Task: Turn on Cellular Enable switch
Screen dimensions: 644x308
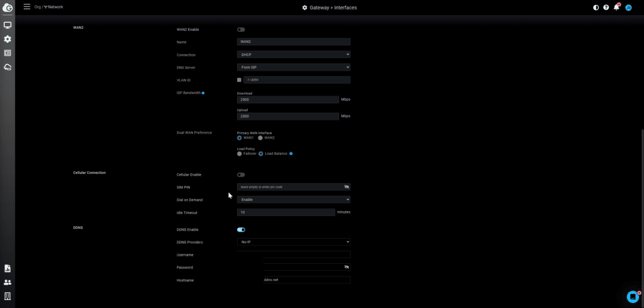Action: (241, 174)
